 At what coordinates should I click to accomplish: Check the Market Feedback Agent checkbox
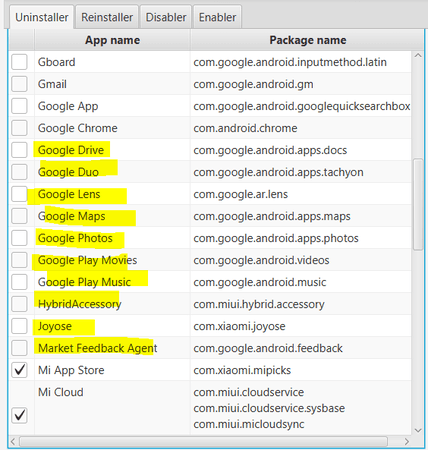[x=19, y=348]
